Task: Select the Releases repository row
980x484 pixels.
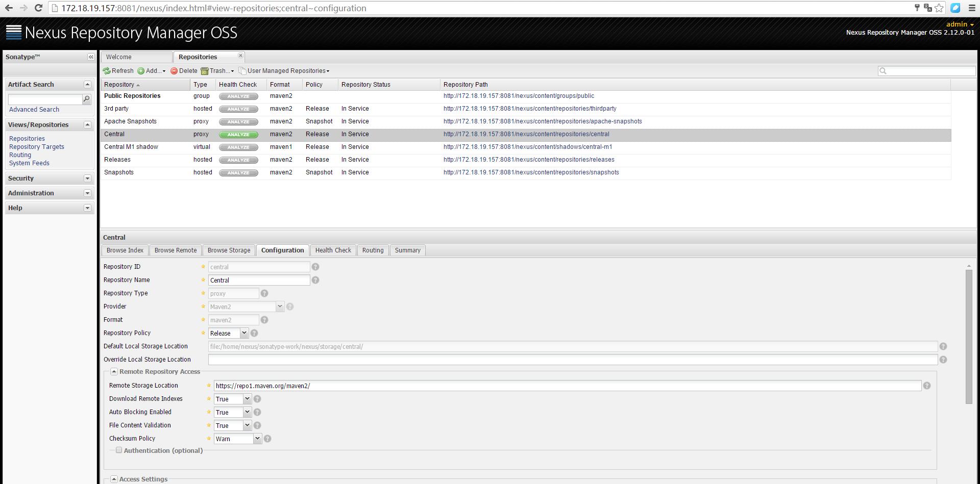Action: click(526, 160)
